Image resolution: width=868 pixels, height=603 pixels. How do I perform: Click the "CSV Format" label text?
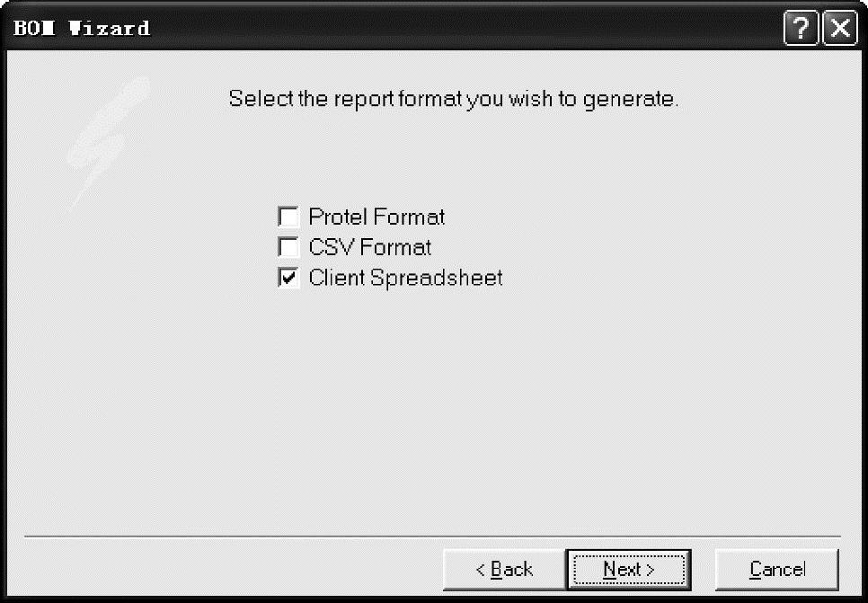tap(369, 247)
